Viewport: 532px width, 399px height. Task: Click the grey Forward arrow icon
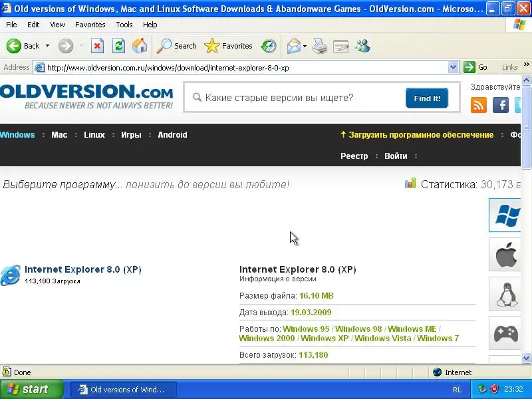click(66, 46)
